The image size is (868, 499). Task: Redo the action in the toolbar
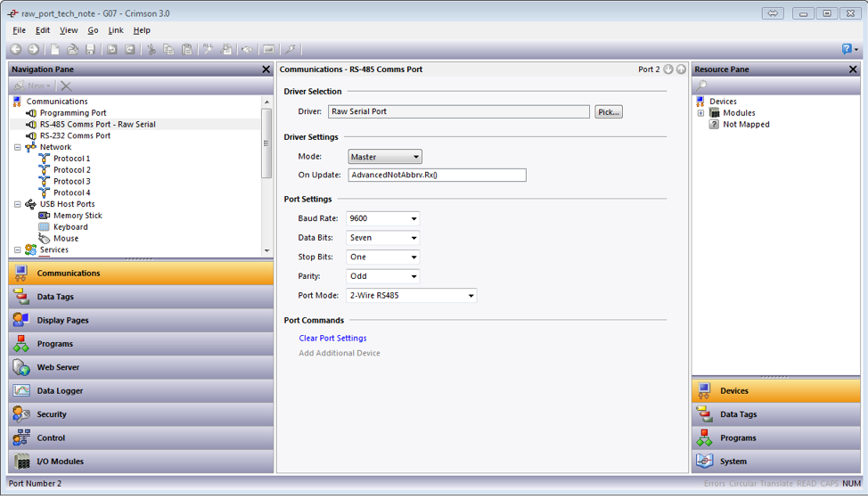pyautogui.click(x=129, y=49)
